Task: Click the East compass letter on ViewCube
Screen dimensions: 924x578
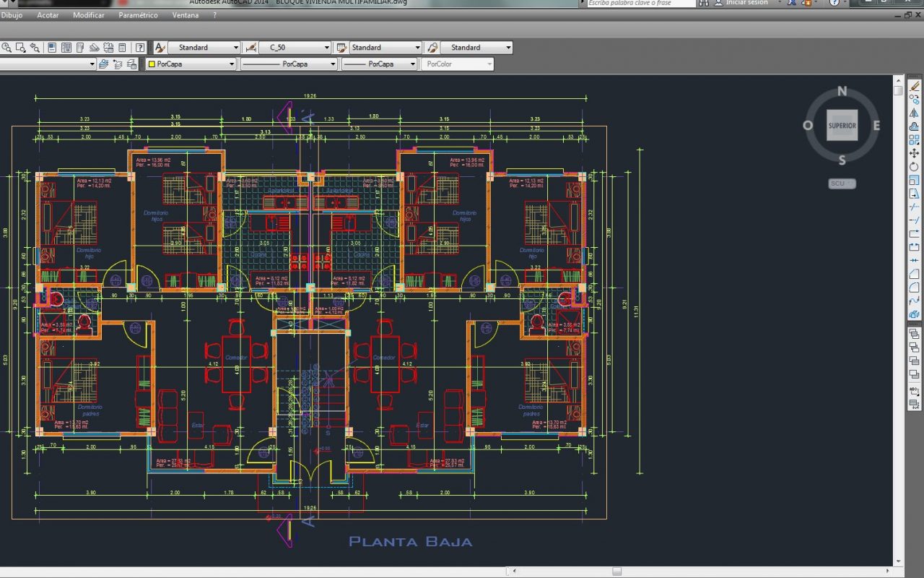Action: coord(876,126)
